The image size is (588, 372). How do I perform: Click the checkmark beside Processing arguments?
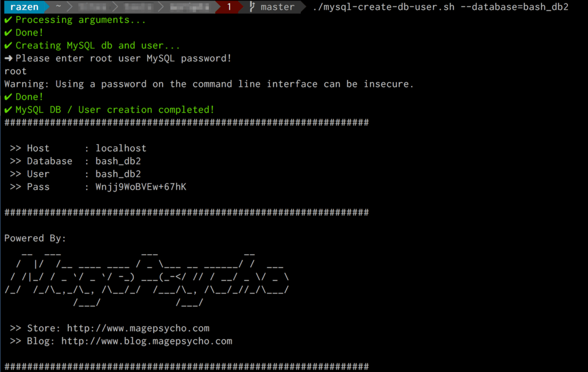7,19
